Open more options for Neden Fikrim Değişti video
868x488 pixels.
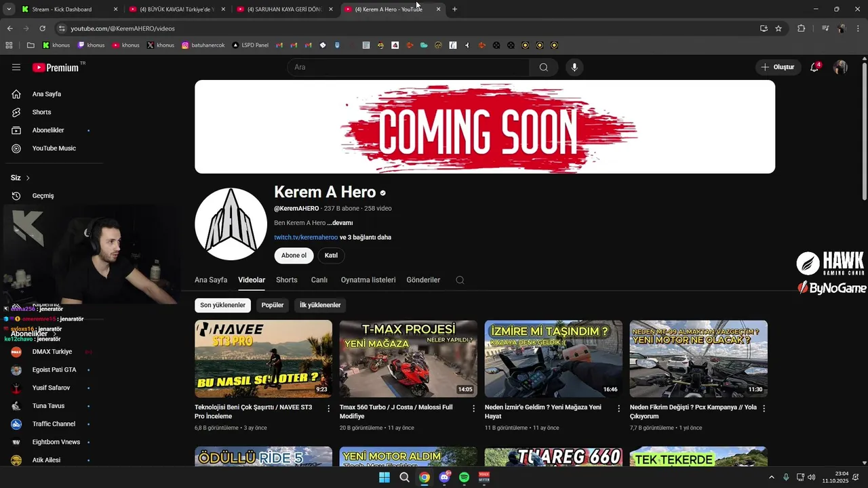point(764,409)
